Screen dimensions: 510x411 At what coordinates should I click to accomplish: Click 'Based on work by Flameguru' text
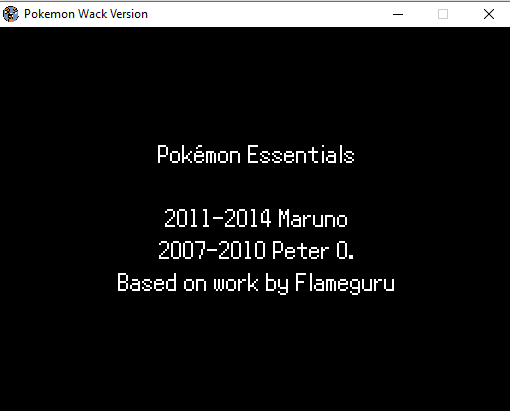coord(256,283)
